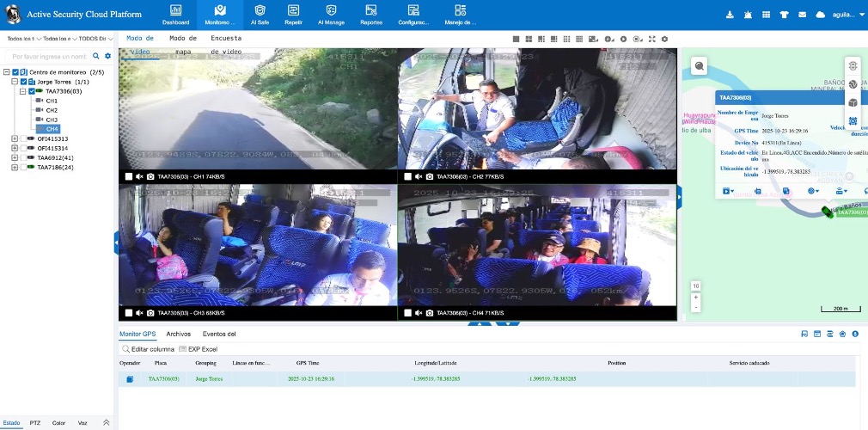The width and height of the screenshot is (868, 430).
Task: Unmute audio on CH2 video
Action: [419, 176]
